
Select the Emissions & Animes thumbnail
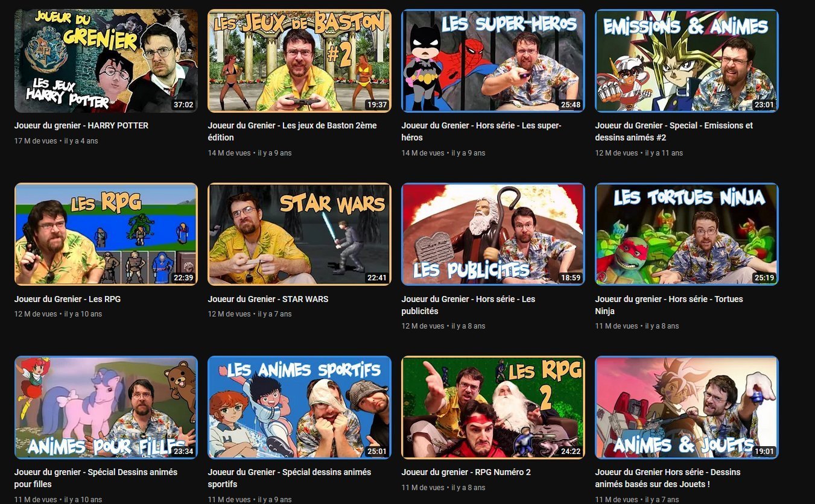point(687,61)
